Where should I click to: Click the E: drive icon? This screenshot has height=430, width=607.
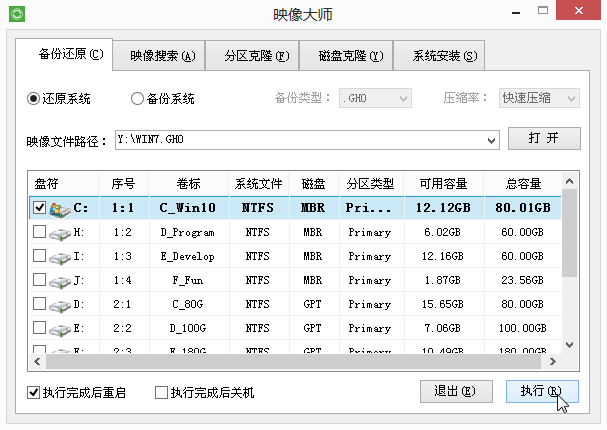pyautogui.click(x=59, y=328)
